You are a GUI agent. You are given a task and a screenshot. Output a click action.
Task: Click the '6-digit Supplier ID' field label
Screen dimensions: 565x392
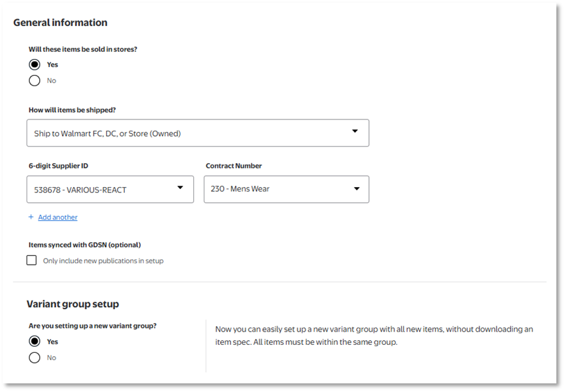click(60, 166)
